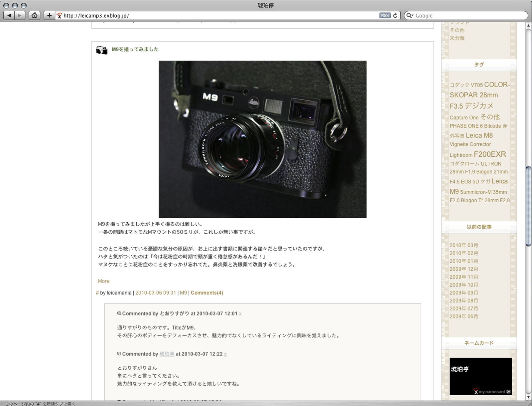Open Google search magnifier dropdown
Screen dimensions: 532x406
[410, 16]
